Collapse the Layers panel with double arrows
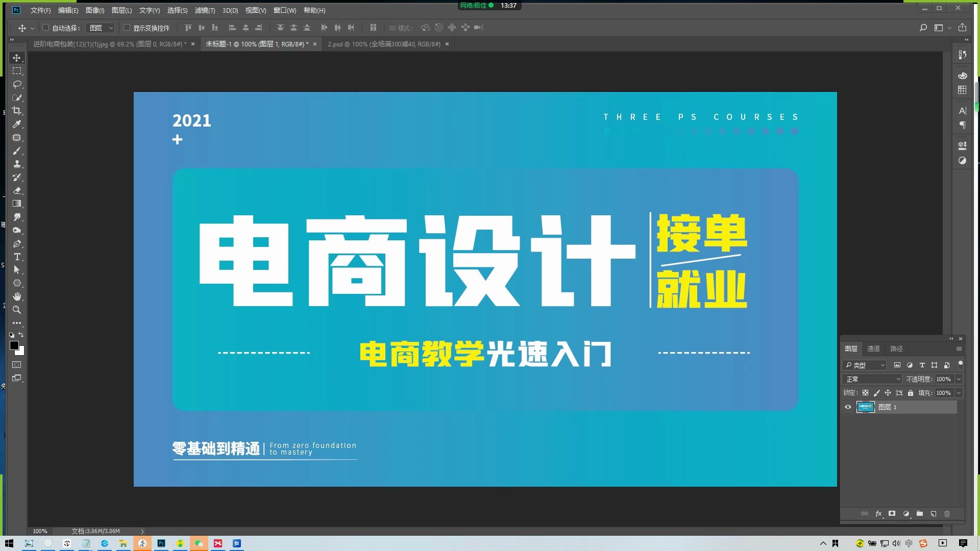The height and width of the screenshot is (551, 980). click(951, 339)
